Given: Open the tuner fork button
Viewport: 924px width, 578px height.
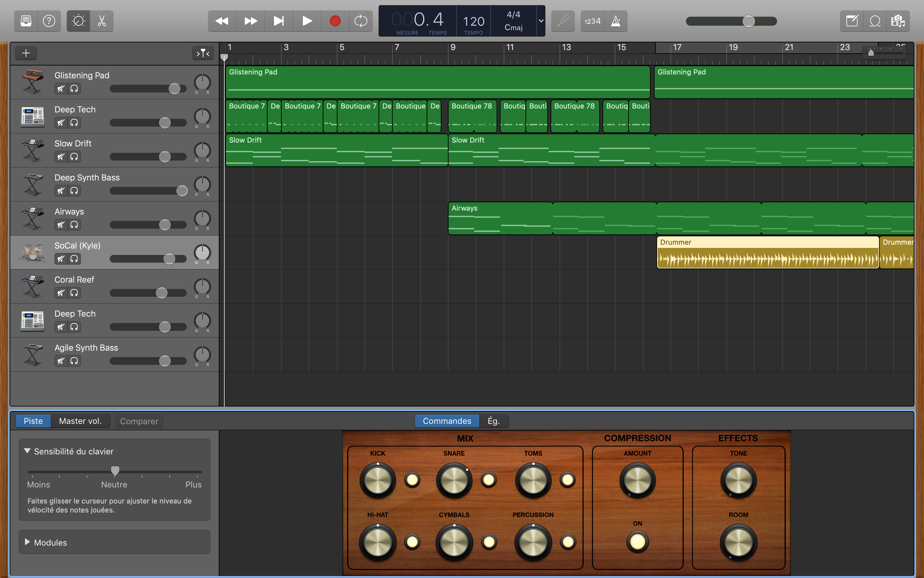Looking at the screenshot, I should pyautogui.click(x=563, y=21).
